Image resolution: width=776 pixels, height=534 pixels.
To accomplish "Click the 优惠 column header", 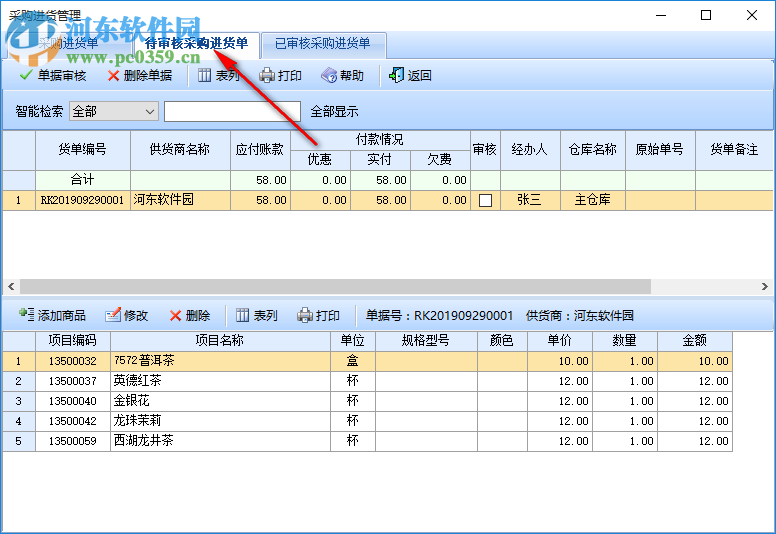I will pos(320,160).
